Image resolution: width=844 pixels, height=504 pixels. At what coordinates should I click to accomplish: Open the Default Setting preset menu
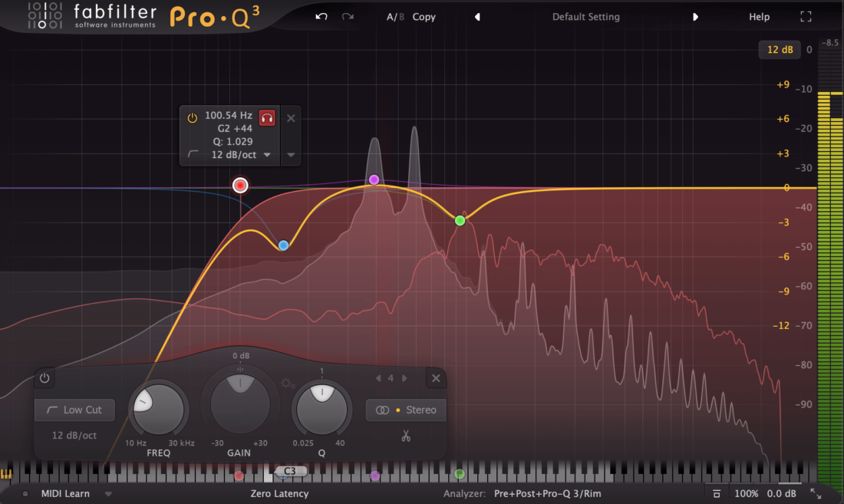(x=585, y=17)
